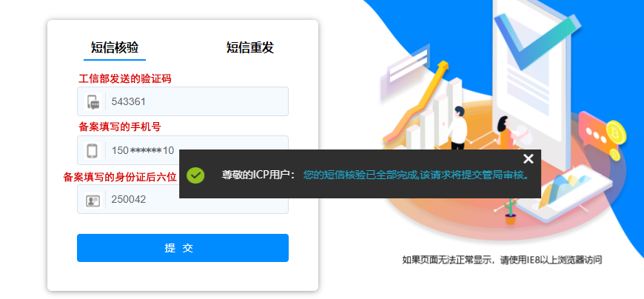This screenshot has width=644, height=299.
Task: Switch to the 短信核验 tab
Action: 115,47
